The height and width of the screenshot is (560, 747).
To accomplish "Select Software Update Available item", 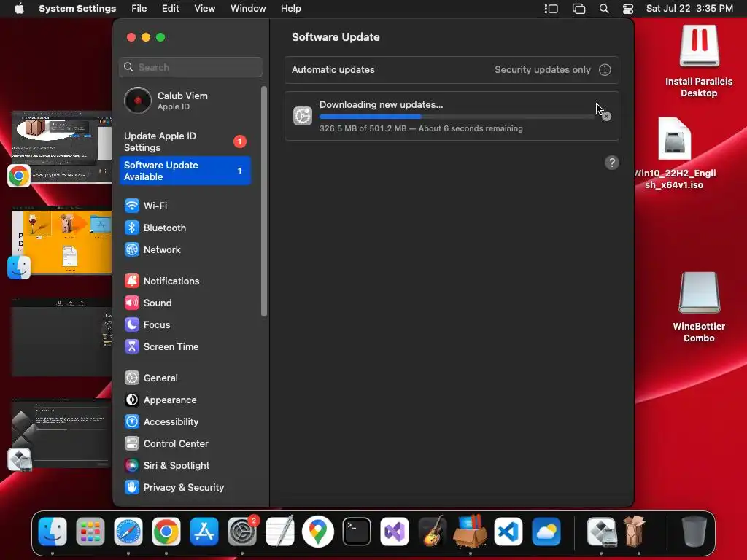I will pyautogui.click(x=185, y=171).
